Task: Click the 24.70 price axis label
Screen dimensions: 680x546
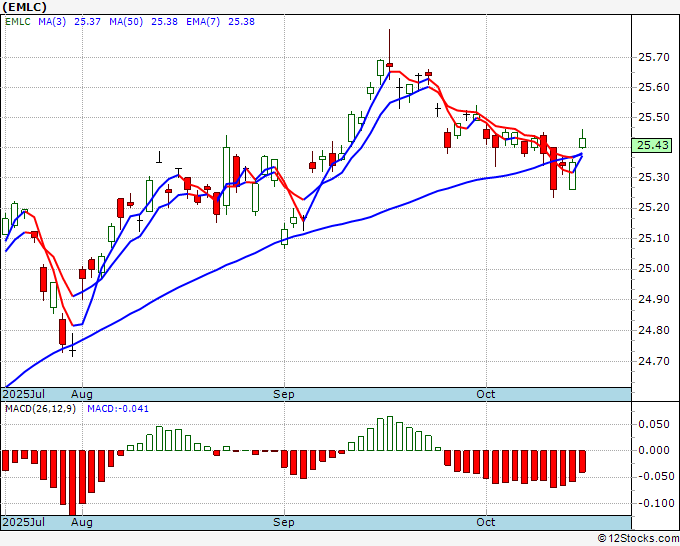Action: [x=653, y=361]
